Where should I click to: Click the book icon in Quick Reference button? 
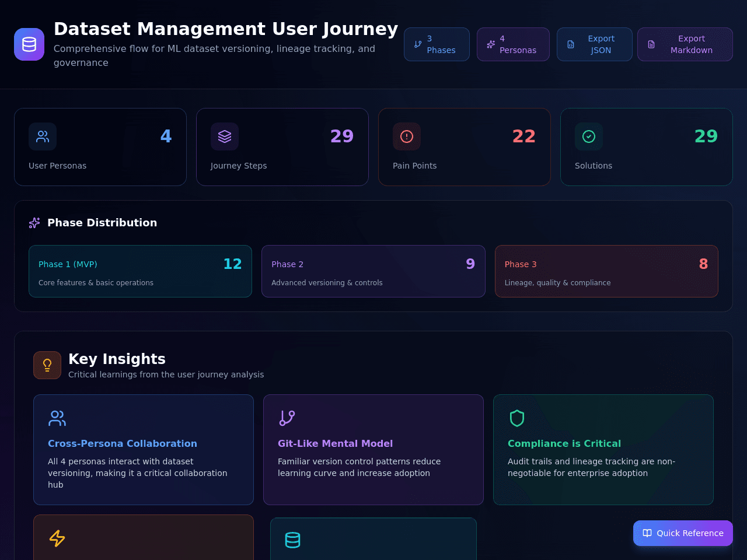(x=647, y=533)
